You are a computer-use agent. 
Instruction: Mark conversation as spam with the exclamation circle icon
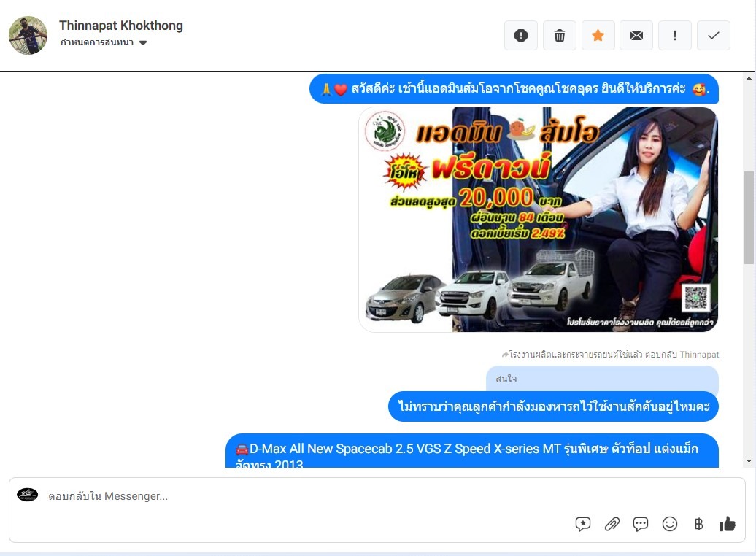pos(521,35)
